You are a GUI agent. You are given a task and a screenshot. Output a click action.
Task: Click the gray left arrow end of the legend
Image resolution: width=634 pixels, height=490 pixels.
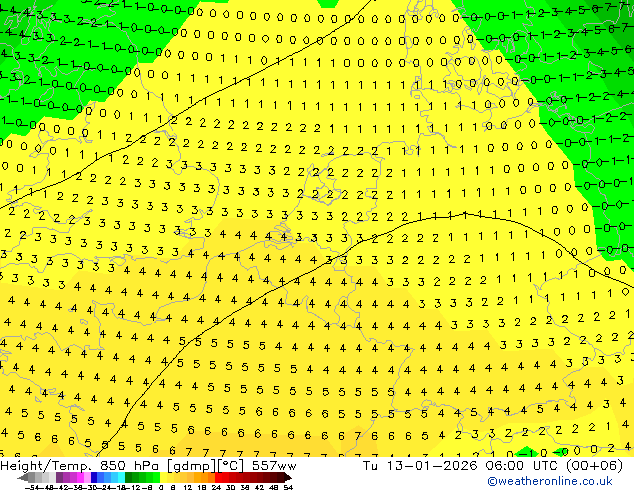pyautogui.click(x=23, y=478)
